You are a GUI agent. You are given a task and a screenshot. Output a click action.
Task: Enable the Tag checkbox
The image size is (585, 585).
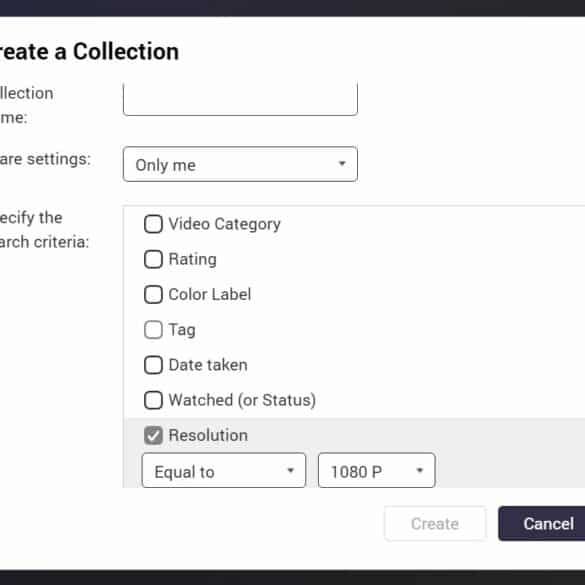click(153, 330)
